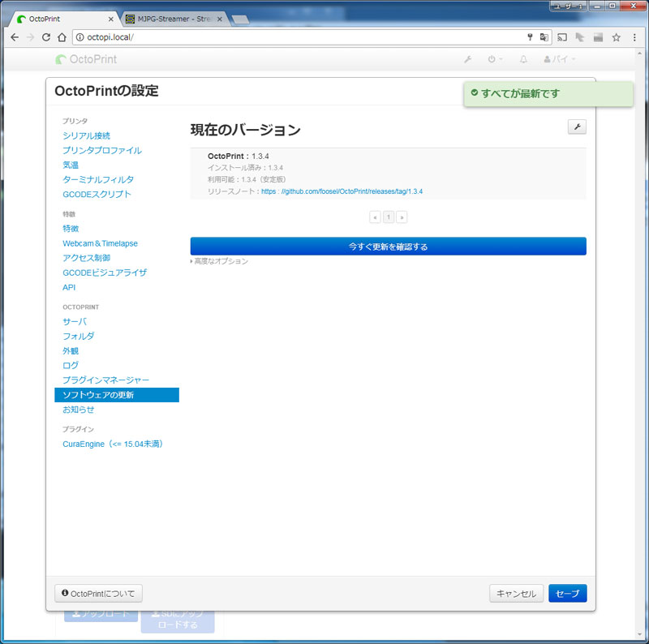Open 外観 settings

(71, 351)
